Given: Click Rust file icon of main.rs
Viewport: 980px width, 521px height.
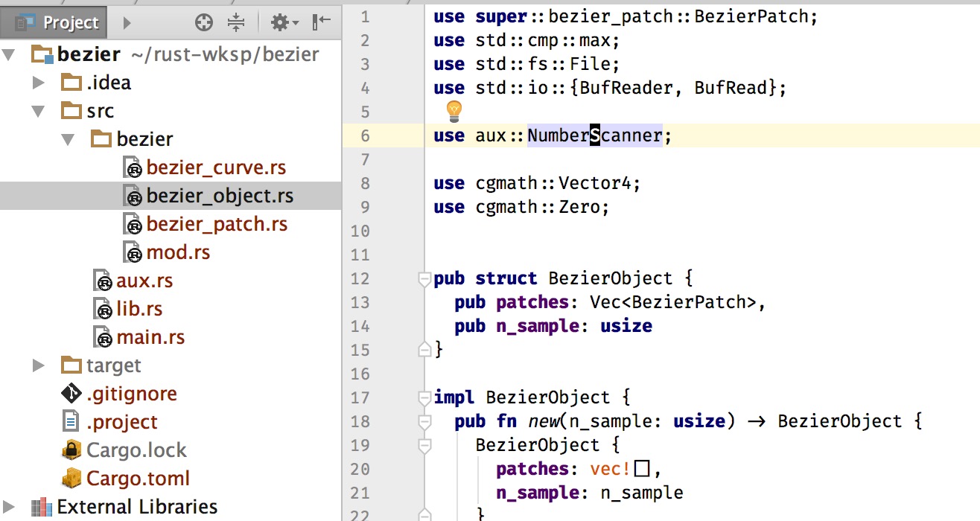Looking at the screenshot, I should [103, 338].
